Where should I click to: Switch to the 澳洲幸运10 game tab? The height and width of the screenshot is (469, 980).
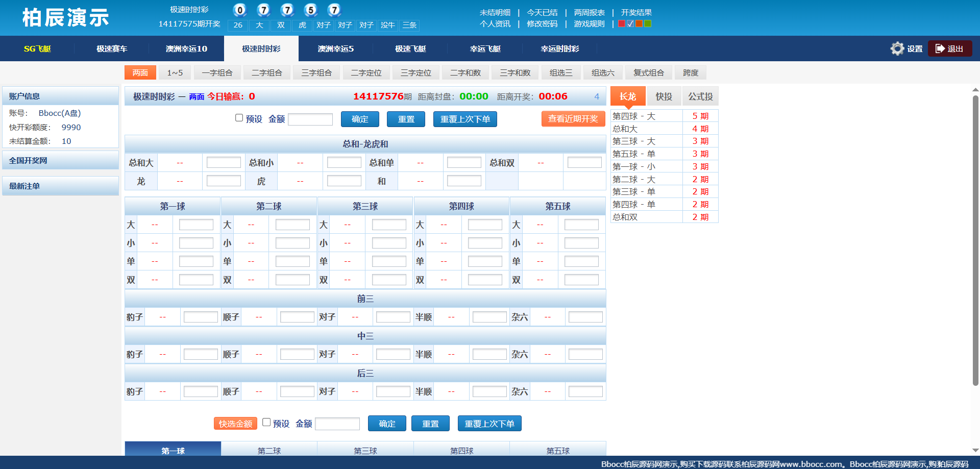(x=186, y=48)
